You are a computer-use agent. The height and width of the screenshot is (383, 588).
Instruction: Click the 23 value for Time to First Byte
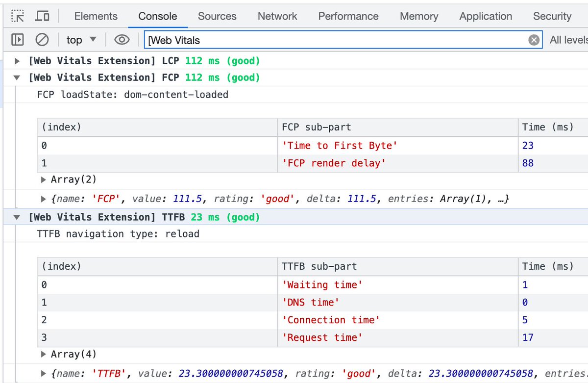[x=528, y=146]
